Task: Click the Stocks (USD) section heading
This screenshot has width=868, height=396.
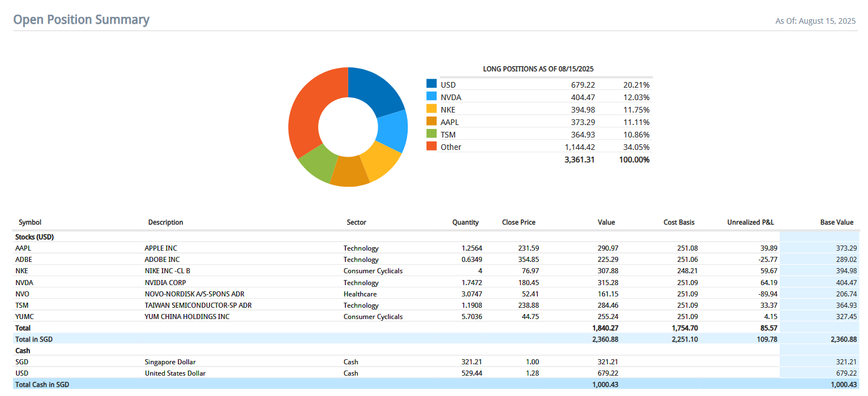Action: pyautogui.click(x=35, y=237)
